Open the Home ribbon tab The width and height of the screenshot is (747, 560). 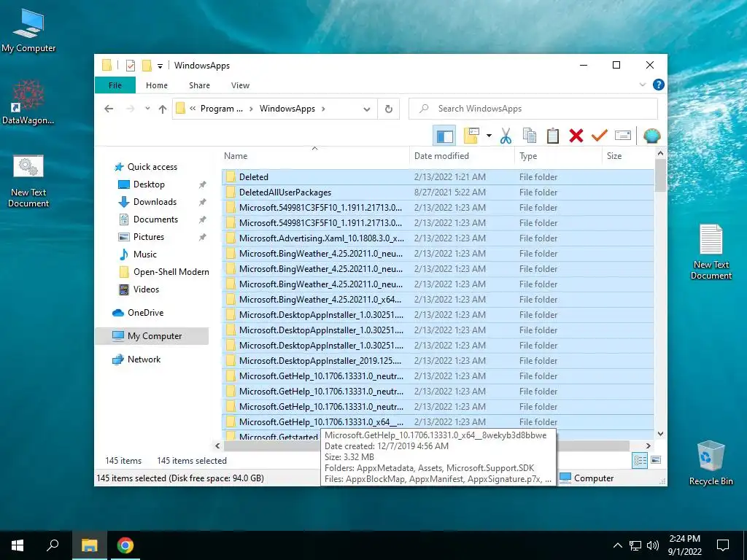(x=157, y=85)
